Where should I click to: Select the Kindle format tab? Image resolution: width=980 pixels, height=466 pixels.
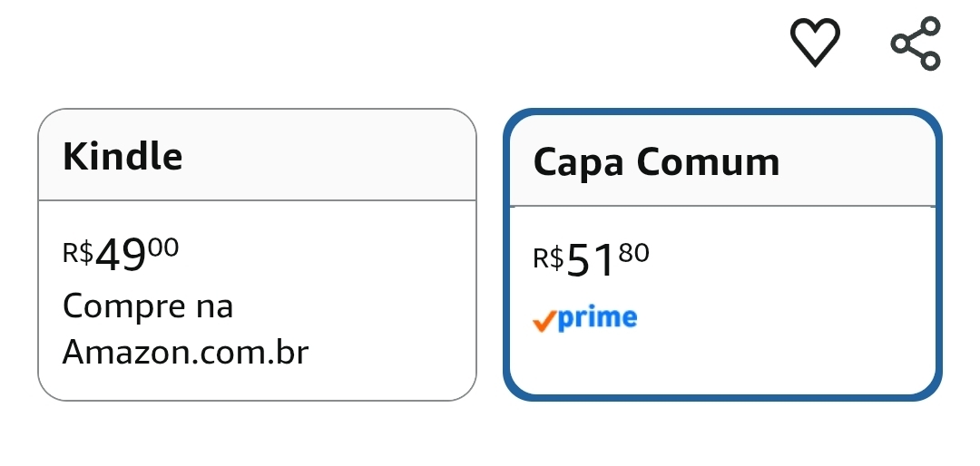[257, 156]
